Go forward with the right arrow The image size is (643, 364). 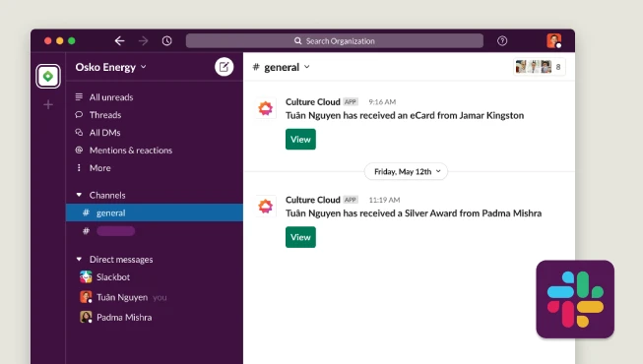[x=143, y=41]
